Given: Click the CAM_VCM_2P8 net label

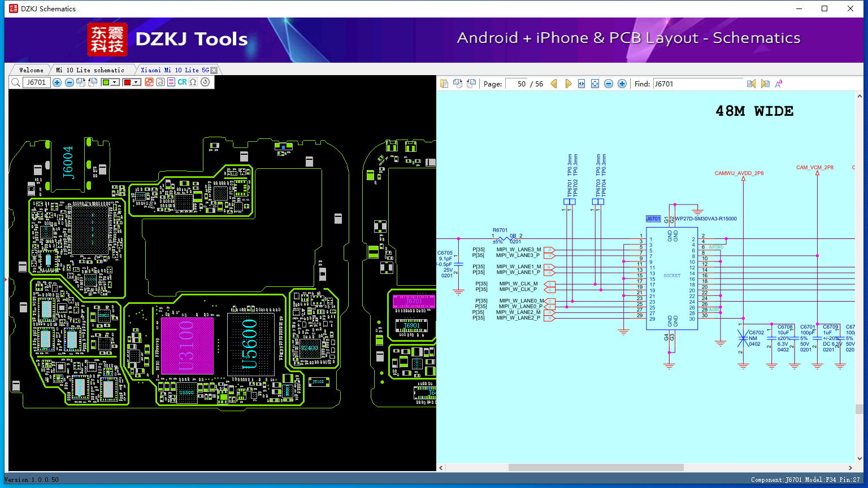Looking at the screenshot, I should click(815, 168).
